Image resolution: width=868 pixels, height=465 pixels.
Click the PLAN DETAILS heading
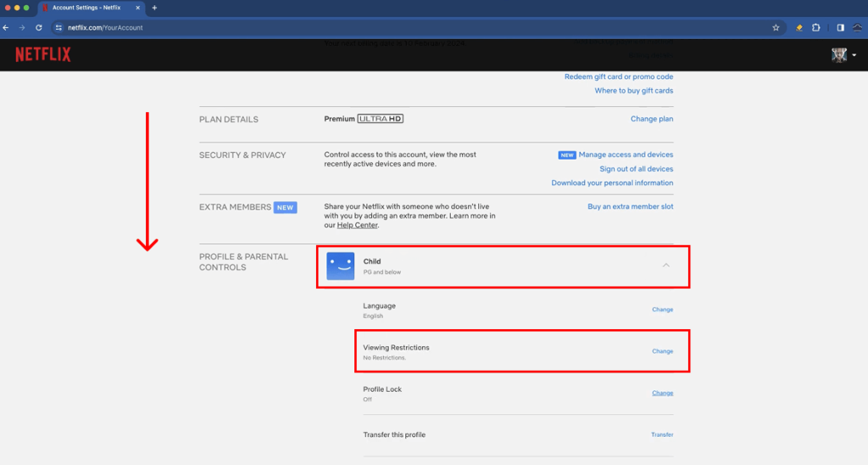coord(229,120)
